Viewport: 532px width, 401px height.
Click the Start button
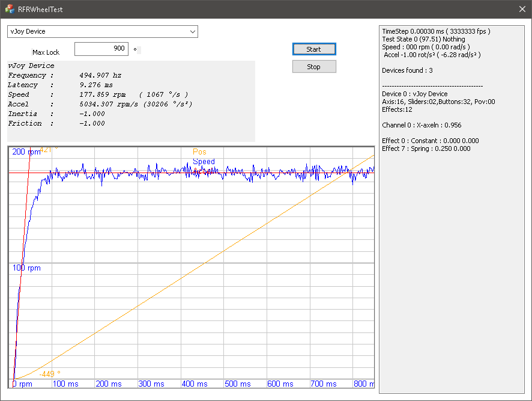pos(314,49)
